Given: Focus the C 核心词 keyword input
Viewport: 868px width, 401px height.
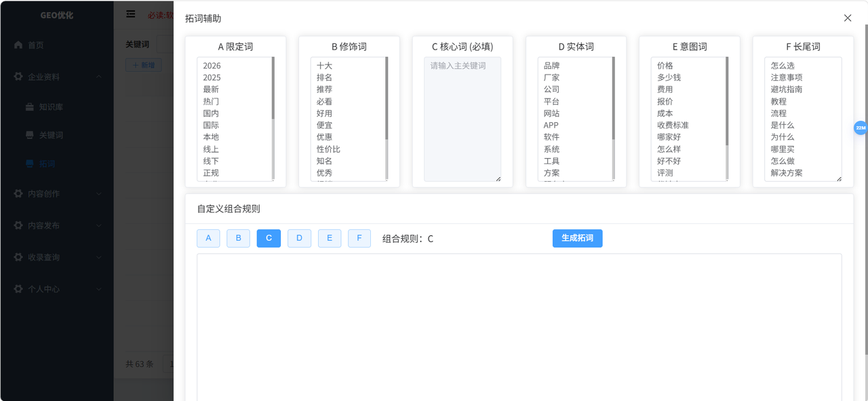Looking at the screenshot, I should pyautogui.click(x=462, y=119).
